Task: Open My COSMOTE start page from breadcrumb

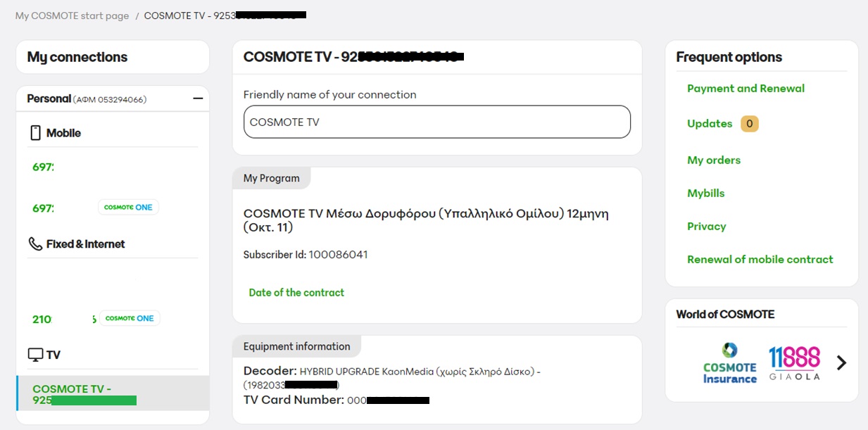Action: pyautogui.click(x=71, y=15)
